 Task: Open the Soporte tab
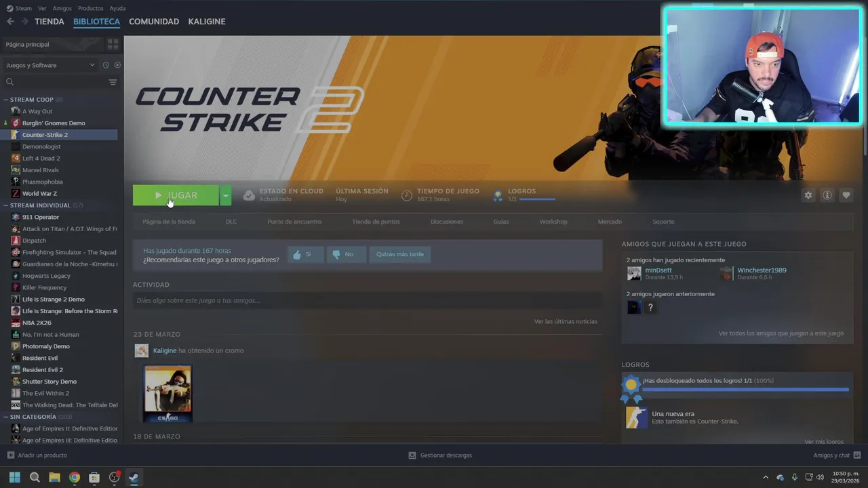pos(663,222)
